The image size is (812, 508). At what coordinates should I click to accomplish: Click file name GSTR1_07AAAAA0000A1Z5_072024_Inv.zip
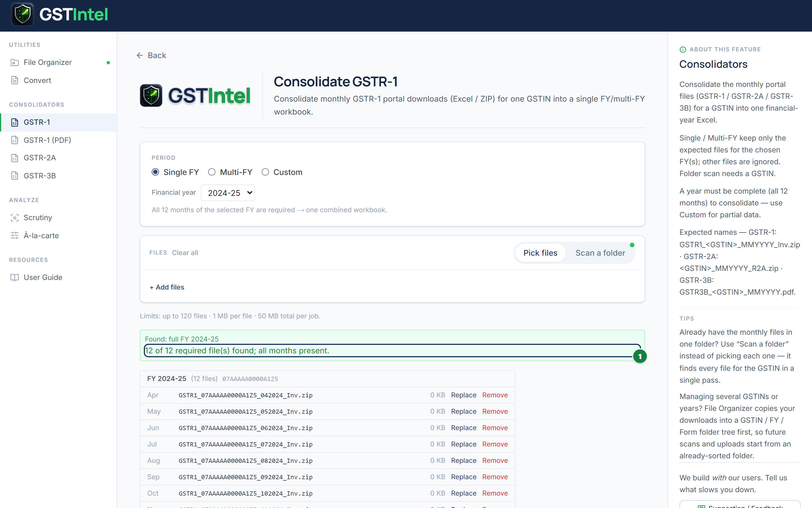click(246, 444)
